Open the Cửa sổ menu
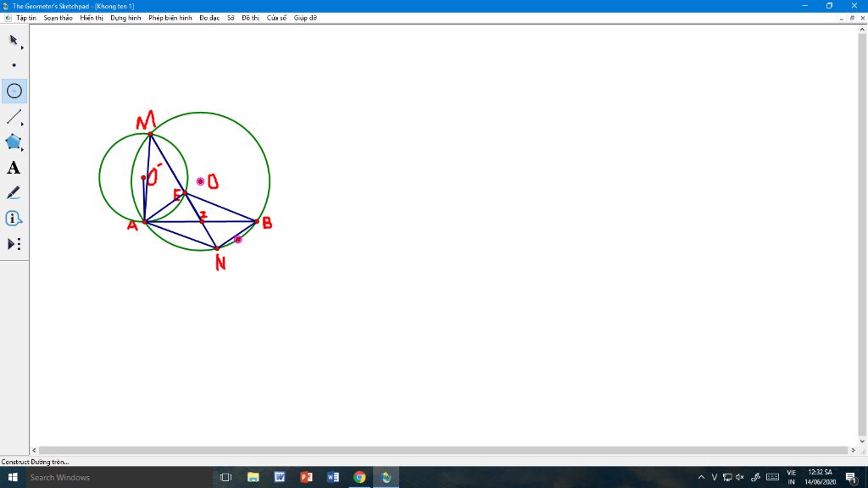 [276, 19]
